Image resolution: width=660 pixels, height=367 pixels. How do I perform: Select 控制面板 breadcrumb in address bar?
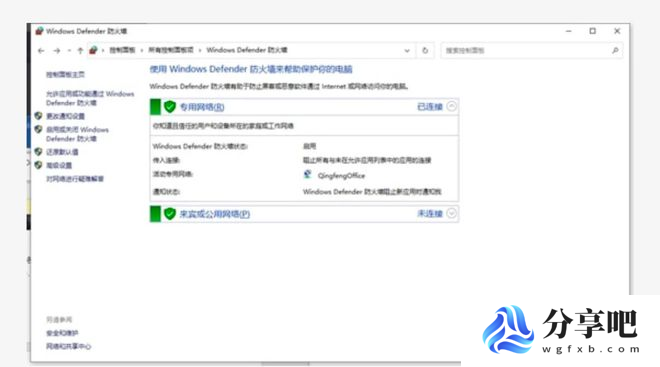coord(122,50)
